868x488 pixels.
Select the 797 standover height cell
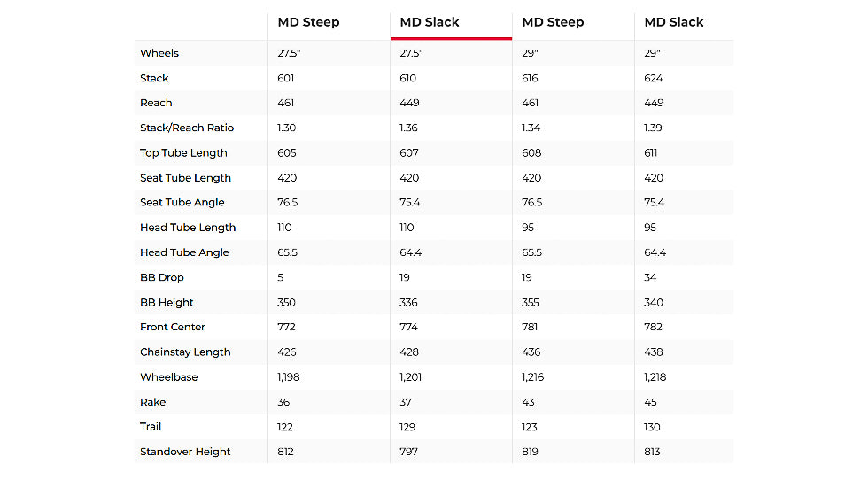(408, 452)
